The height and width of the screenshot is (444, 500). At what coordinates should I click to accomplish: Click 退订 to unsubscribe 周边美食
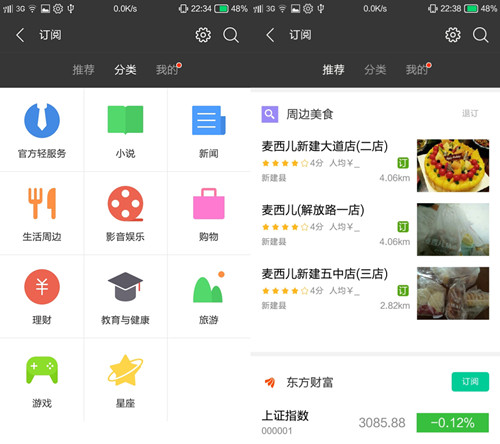click(470, 114)
